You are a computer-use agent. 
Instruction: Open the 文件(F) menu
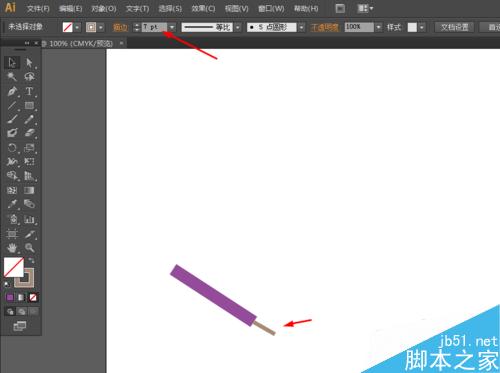tap(38, 9)
